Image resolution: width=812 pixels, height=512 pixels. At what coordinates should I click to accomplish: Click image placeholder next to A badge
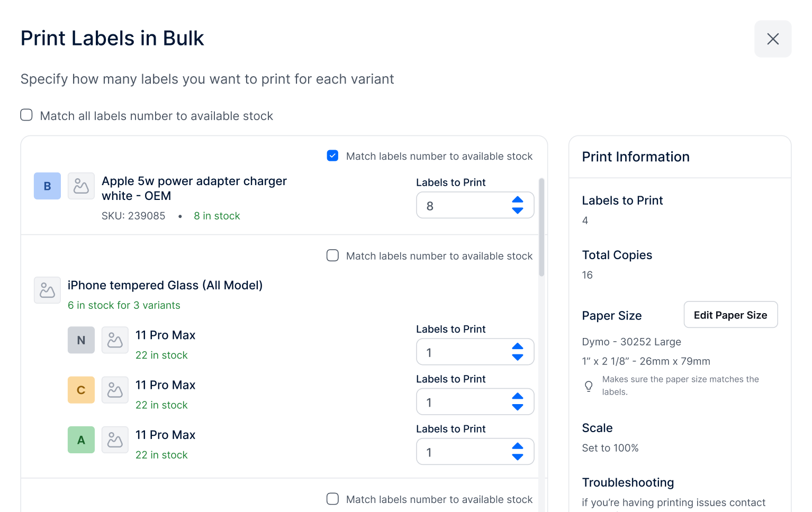click(x=115, y=440)
